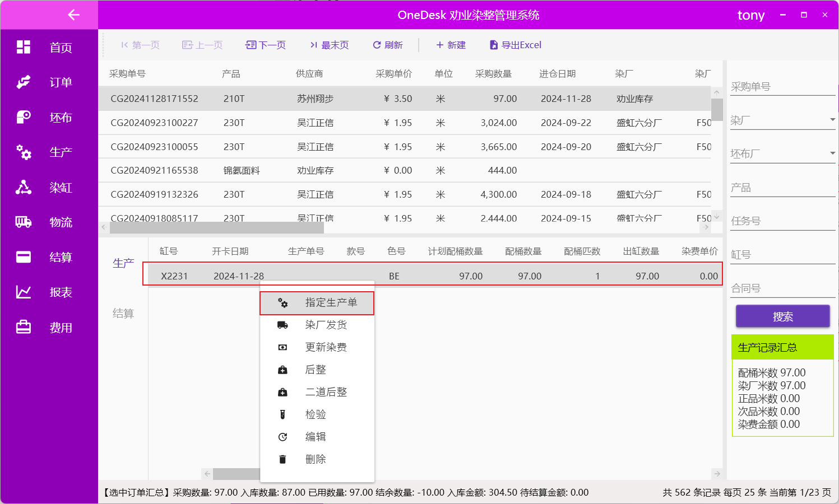The width and height of the screenshot is (839, 504).
Task: Switch to the 结算 tab in lower panel
Action: [123, 314]
